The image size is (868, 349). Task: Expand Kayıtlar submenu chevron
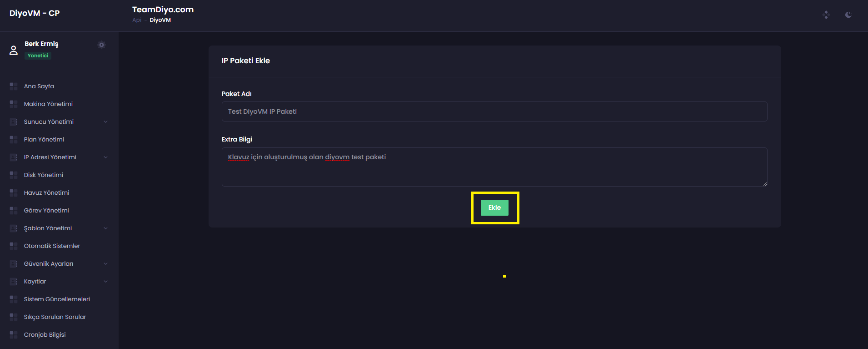pos(105,281)
